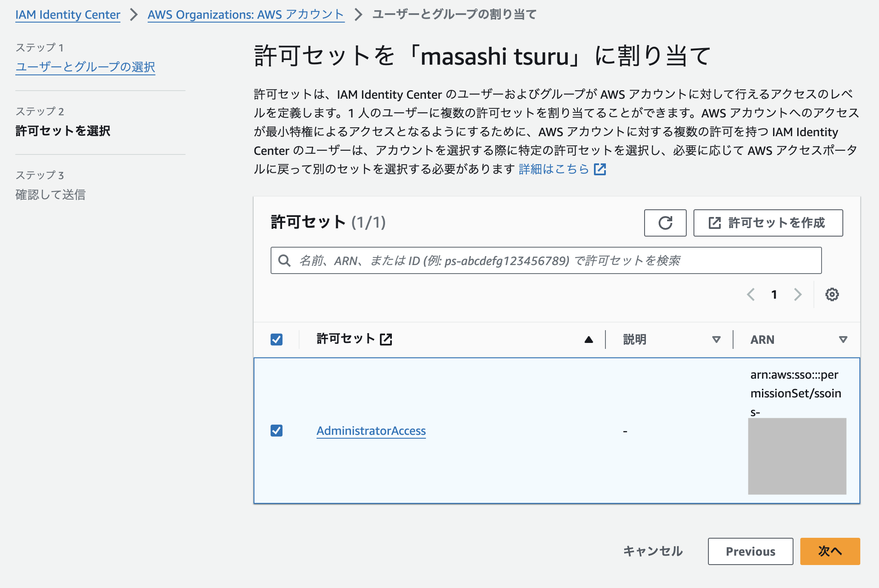This screenshot has width=879, height=588.
Task: Click the ユーザーとグループの割り当て breadcrumb text
Action: (x=454, y=15)
